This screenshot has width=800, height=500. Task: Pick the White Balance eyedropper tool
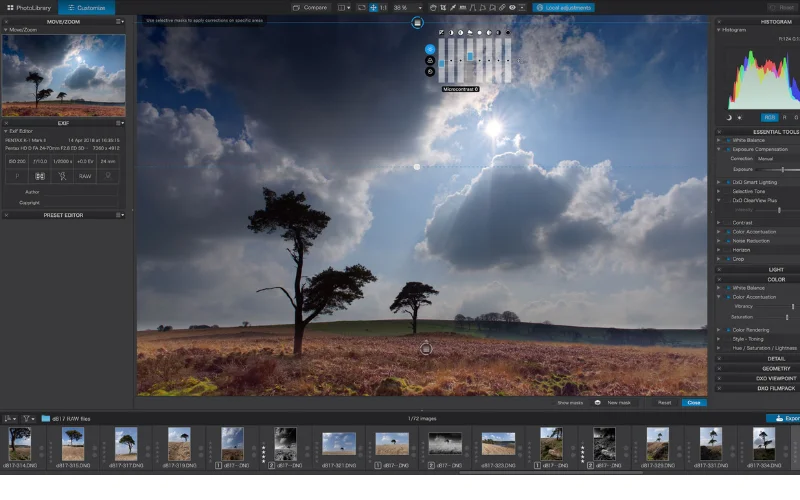[453, 8]
